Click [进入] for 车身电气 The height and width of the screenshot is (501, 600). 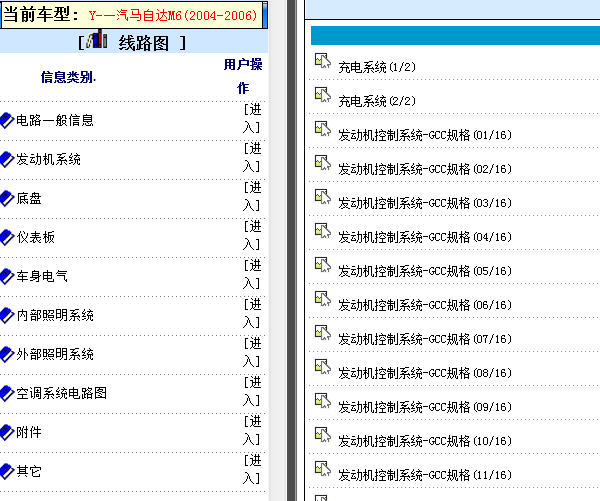point(252,274)
